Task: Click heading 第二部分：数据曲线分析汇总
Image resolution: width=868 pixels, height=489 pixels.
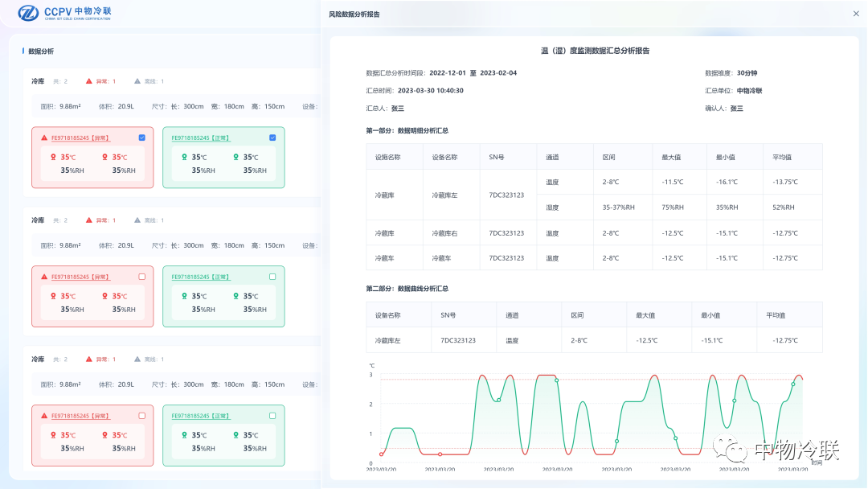Action: pos(407,289)
